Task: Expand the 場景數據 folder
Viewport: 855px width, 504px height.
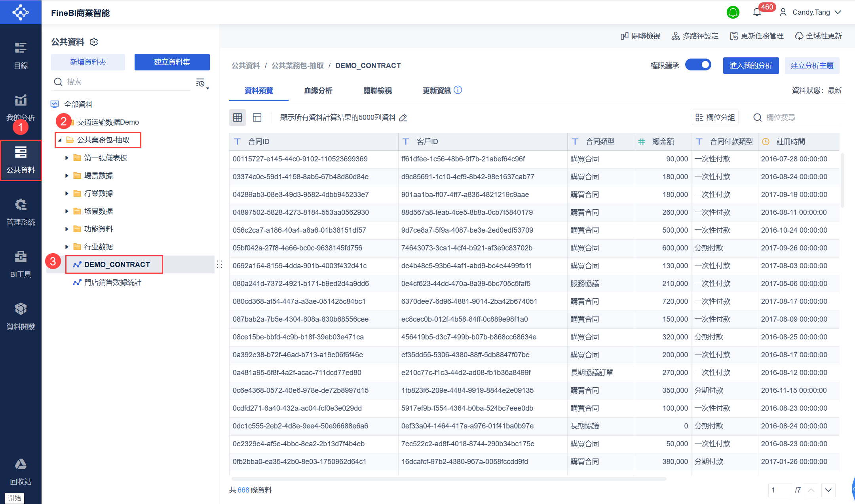Action: 67,176
